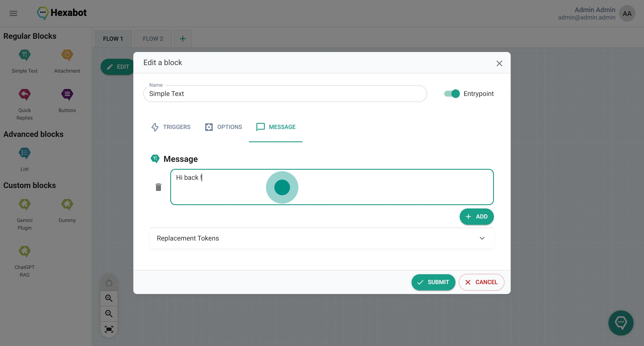Select the List advanced block icon
The width and height of the screenshot is (644, 346).
[x=24, y=153]
